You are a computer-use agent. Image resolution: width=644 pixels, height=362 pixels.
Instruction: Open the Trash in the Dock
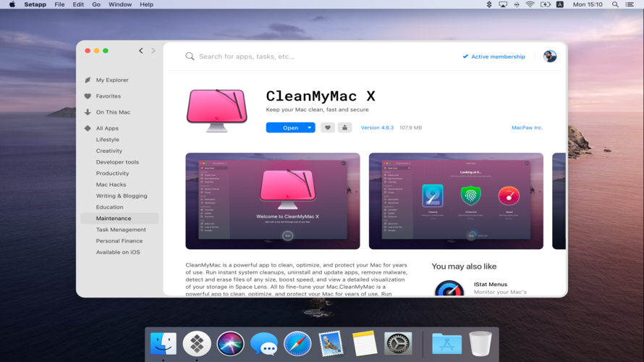point(480,343)
